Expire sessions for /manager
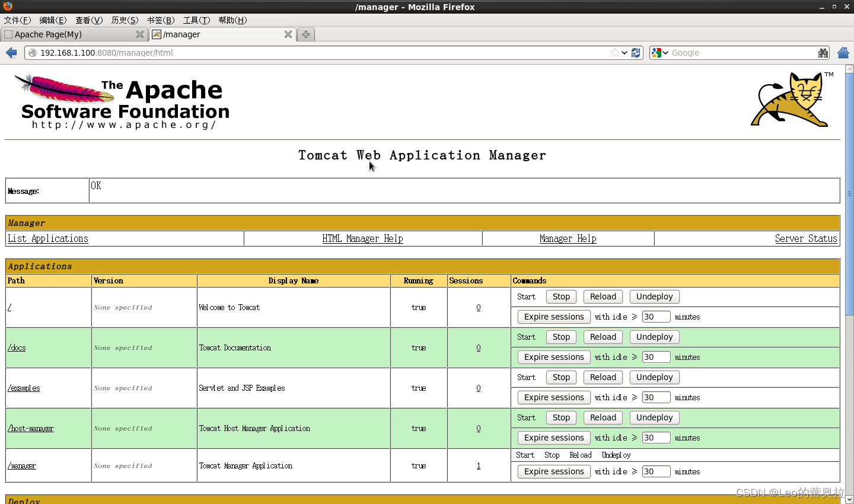This screenshot has height=504, width=854. [x=554, y=471]
